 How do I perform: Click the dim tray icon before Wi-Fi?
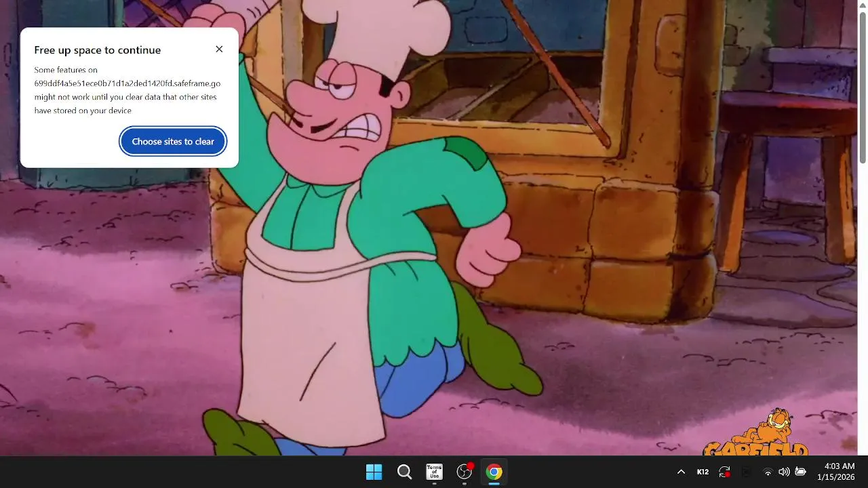746,472
